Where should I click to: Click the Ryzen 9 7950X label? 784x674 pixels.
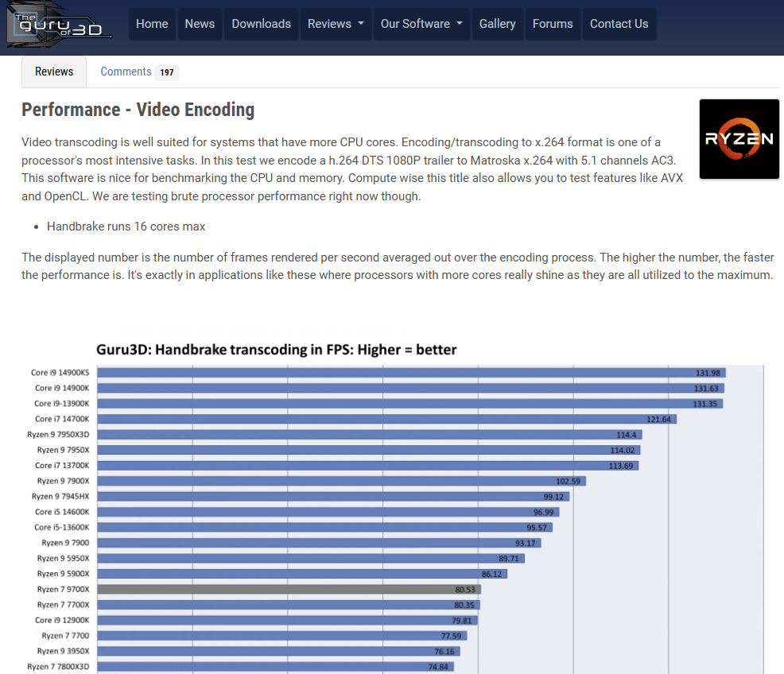[x=63, y=450]
